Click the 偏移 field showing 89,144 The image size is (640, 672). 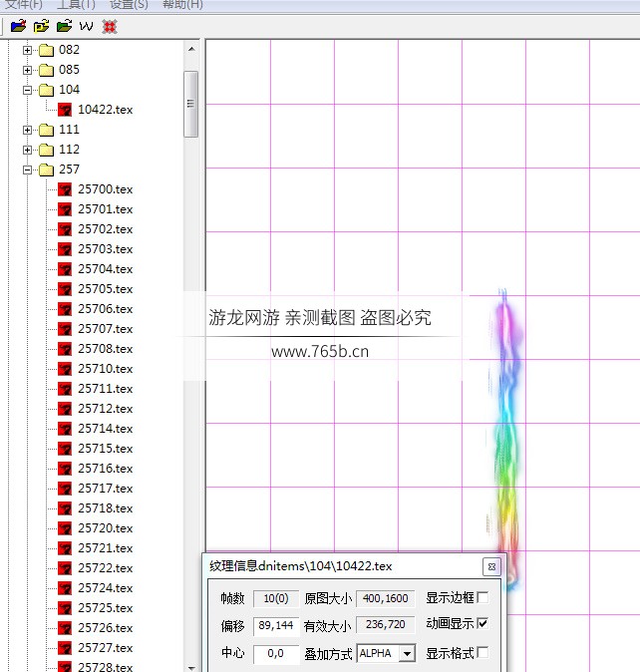pos(276,626)
